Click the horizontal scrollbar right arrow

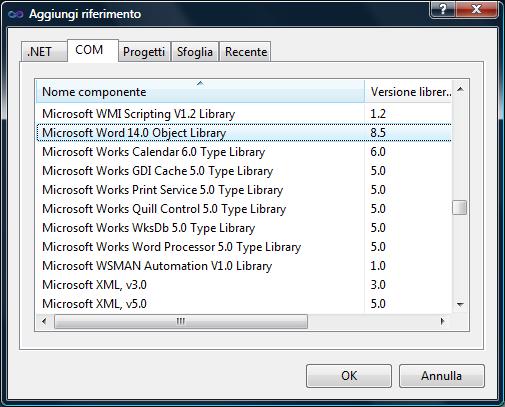point(443,321)
